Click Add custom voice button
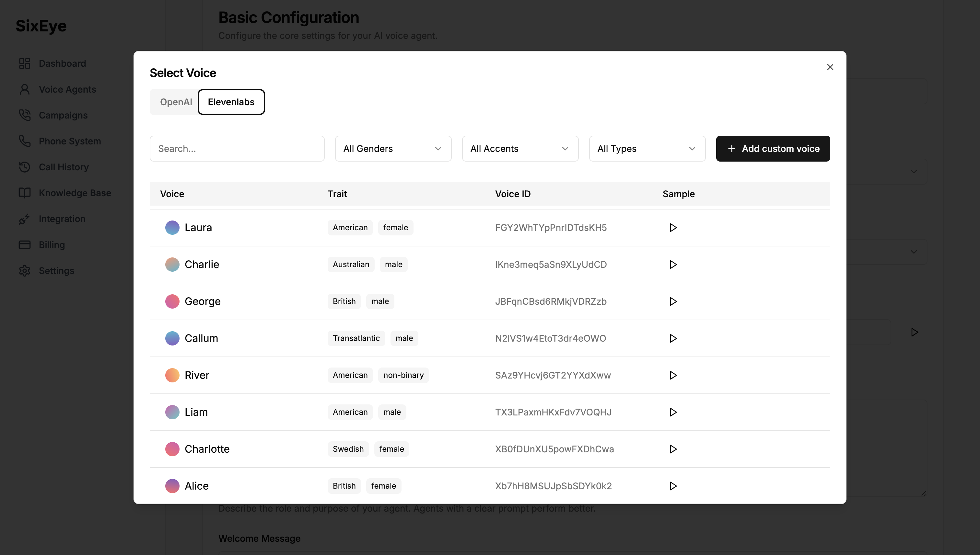Image resolution: width=980 pixels, height=555 pixels. tap(773, 149)
